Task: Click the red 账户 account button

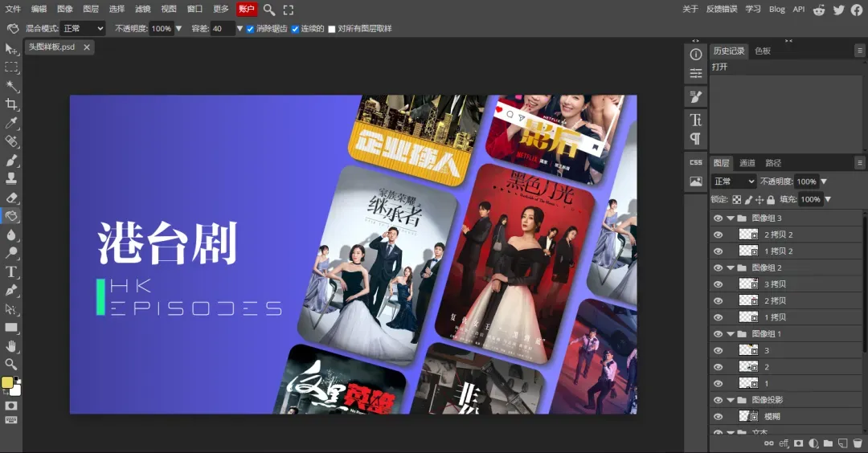Action: click(x=247, y=9)
